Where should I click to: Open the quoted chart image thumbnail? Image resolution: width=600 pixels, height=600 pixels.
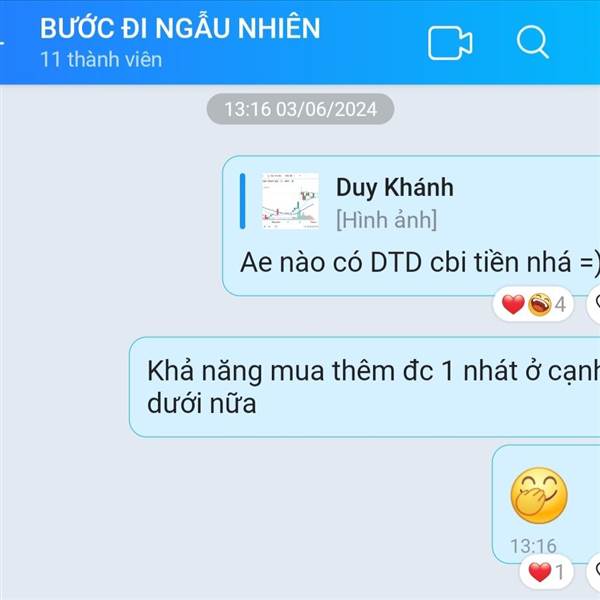(x=290, y=201)
